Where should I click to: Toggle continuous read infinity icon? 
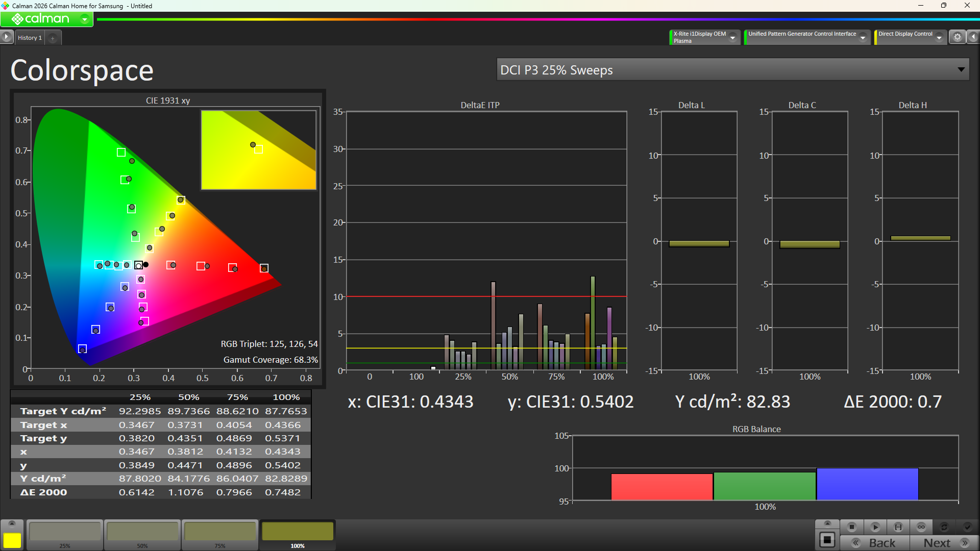[x=921, y=527]
